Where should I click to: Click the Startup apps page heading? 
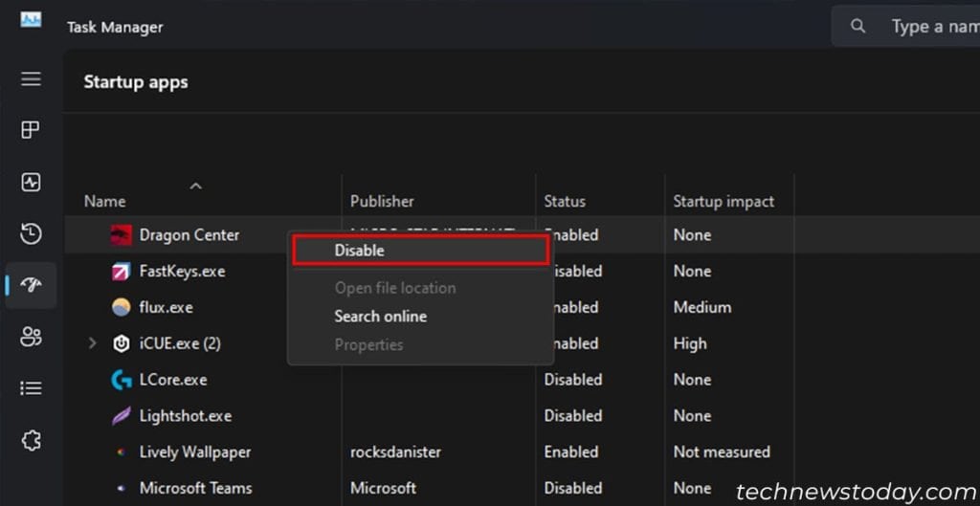pyautogui.click(x=136, y=82)
